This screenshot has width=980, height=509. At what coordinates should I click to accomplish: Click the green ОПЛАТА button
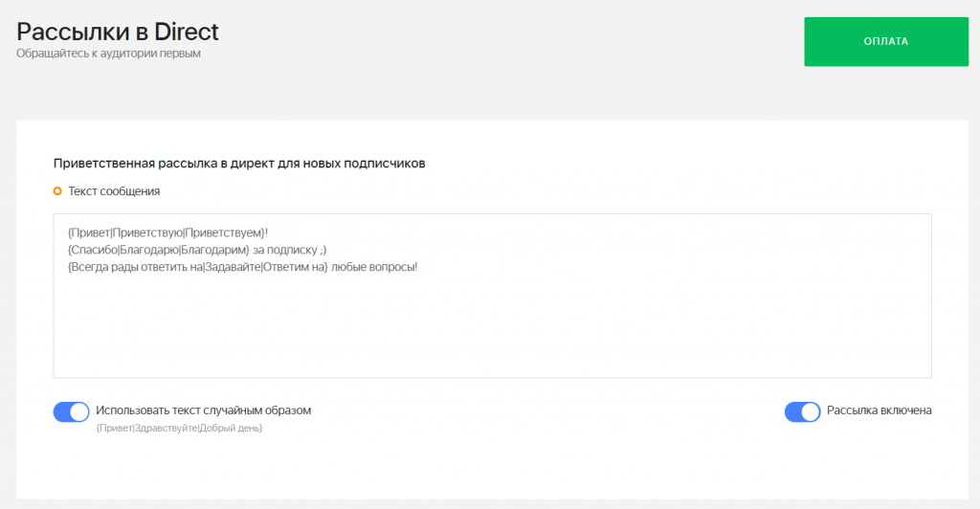tap(885, 41)
